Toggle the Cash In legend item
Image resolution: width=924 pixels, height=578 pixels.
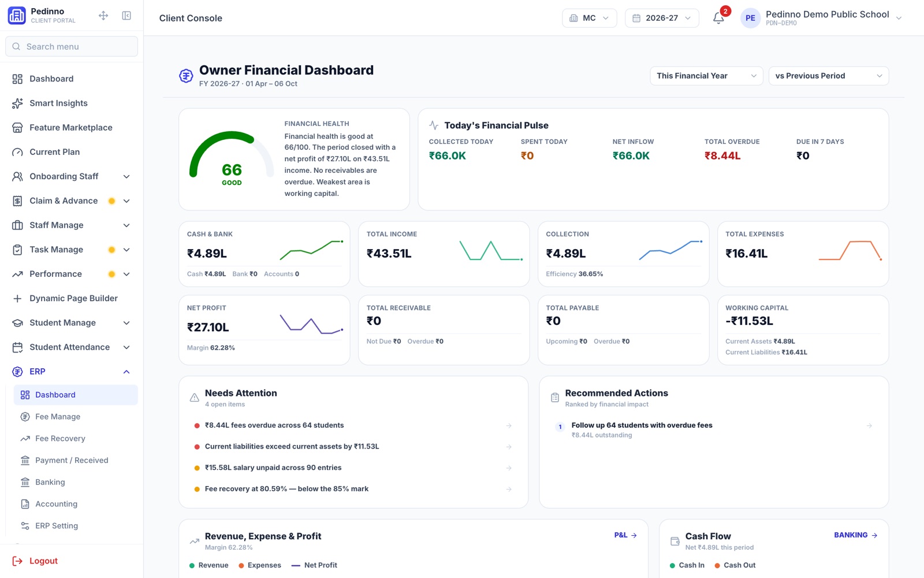(x=687, y=565)
